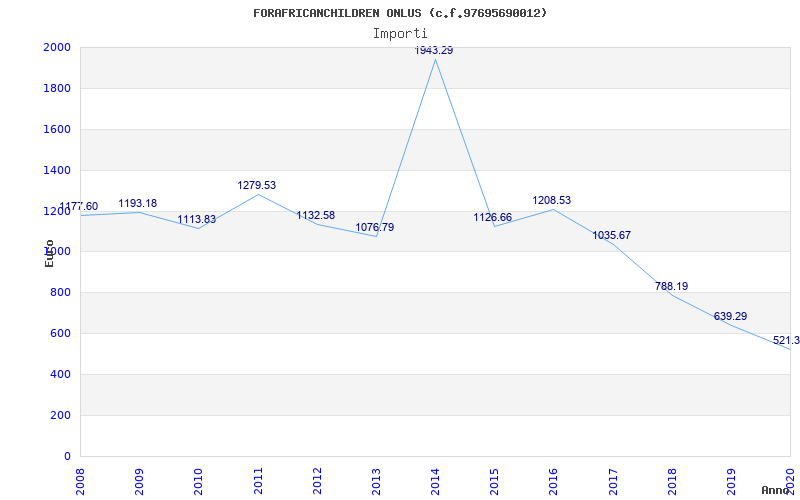The width and height of the screenshot is (800, 500).
Task: Select the 1076.79 data label
Action: pyautogui.click(x=374, y=227)
